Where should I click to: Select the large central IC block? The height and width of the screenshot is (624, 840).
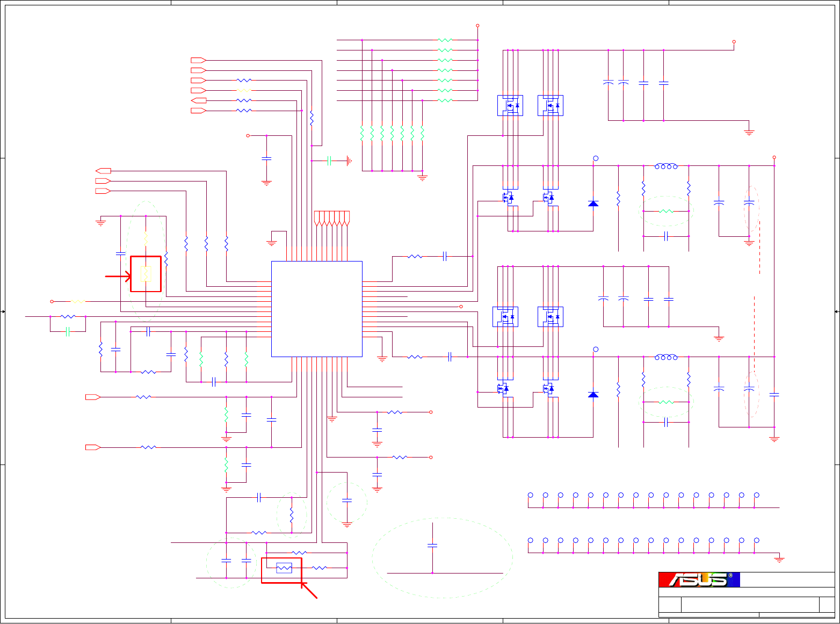pos(317,309)
